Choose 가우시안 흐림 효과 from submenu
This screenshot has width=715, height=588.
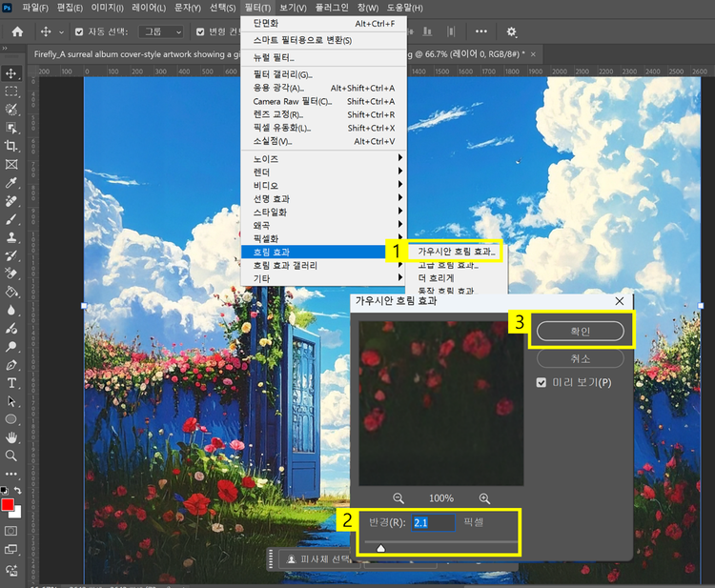(456, 252)
